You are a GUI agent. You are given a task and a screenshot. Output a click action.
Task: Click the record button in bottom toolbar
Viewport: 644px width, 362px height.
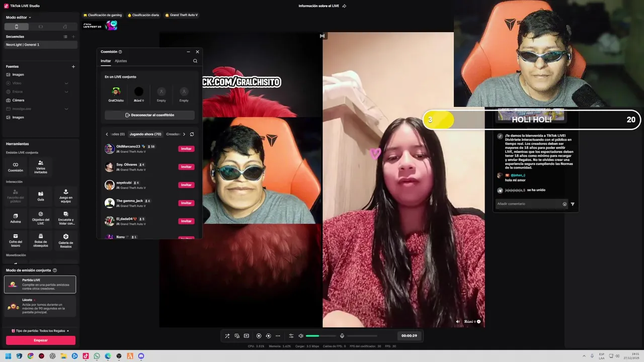259,336
